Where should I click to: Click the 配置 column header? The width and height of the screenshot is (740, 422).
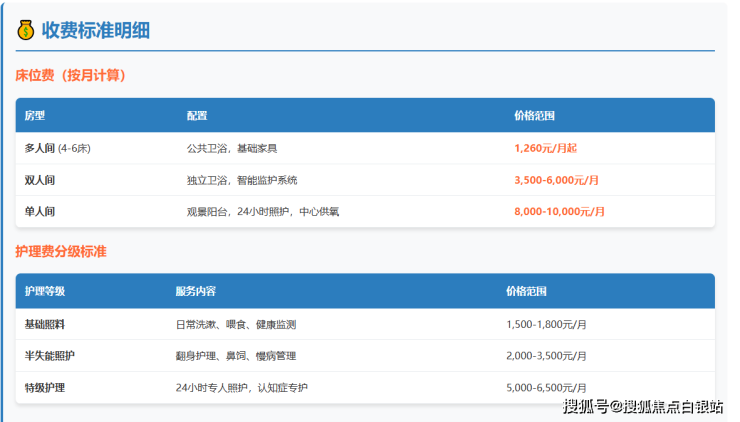(197, 116)
